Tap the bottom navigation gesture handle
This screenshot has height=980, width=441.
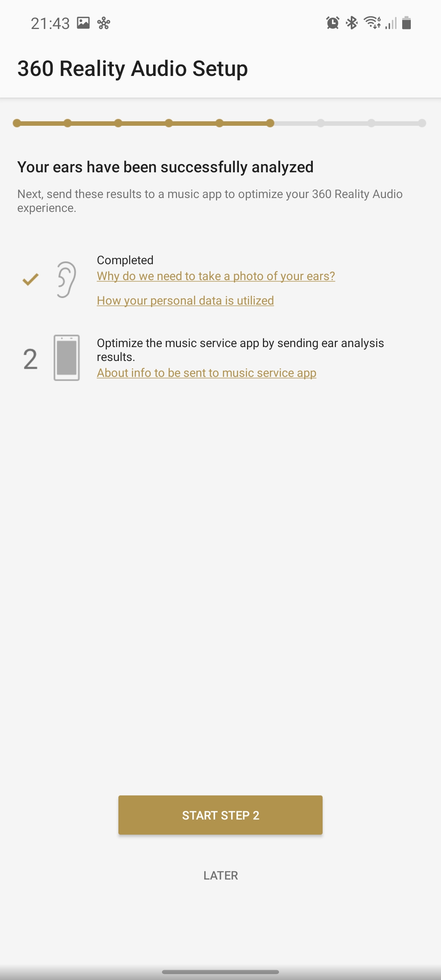(x=220, y=972)
